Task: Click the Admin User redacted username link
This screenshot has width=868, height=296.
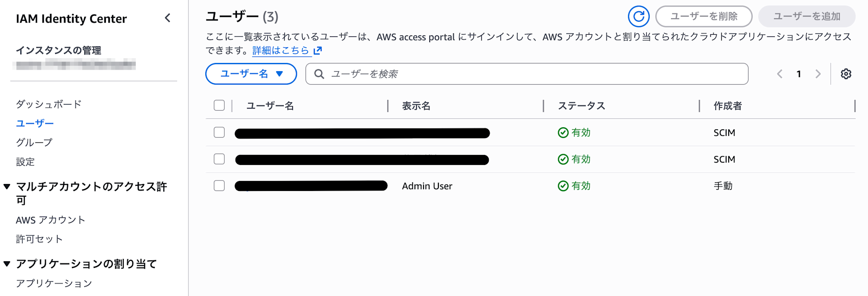Action: tap(311, 186)
